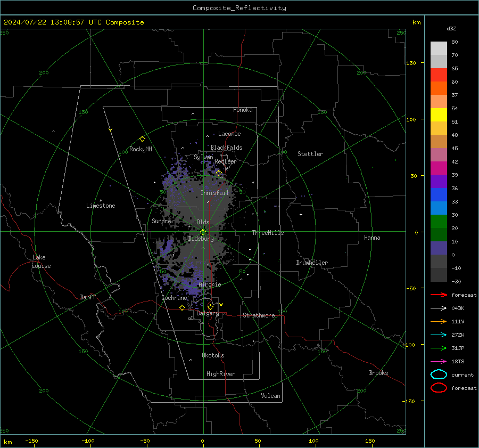Click the Airdrie city label
This screenshot has width=479, height=448.
(x=210, y=284)
